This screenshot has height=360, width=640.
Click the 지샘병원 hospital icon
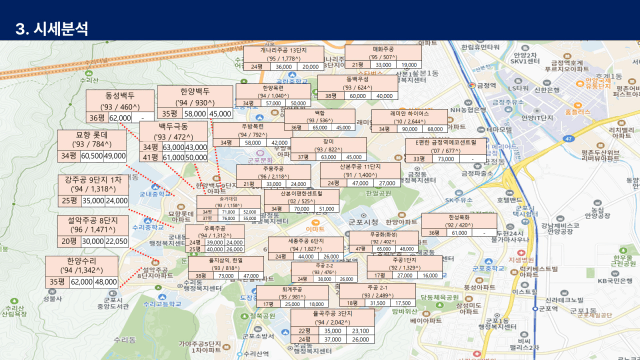[x=521, y=253]
